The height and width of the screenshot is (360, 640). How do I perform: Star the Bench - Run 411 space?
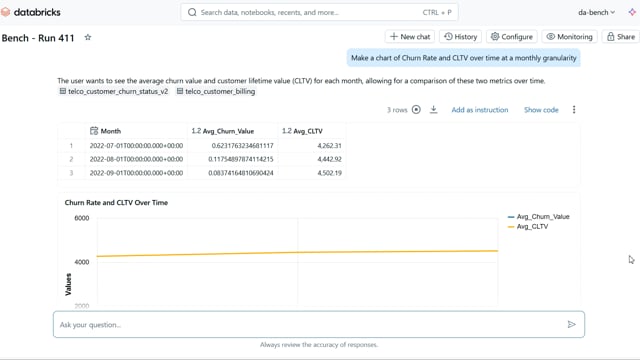tap(88, 38)
